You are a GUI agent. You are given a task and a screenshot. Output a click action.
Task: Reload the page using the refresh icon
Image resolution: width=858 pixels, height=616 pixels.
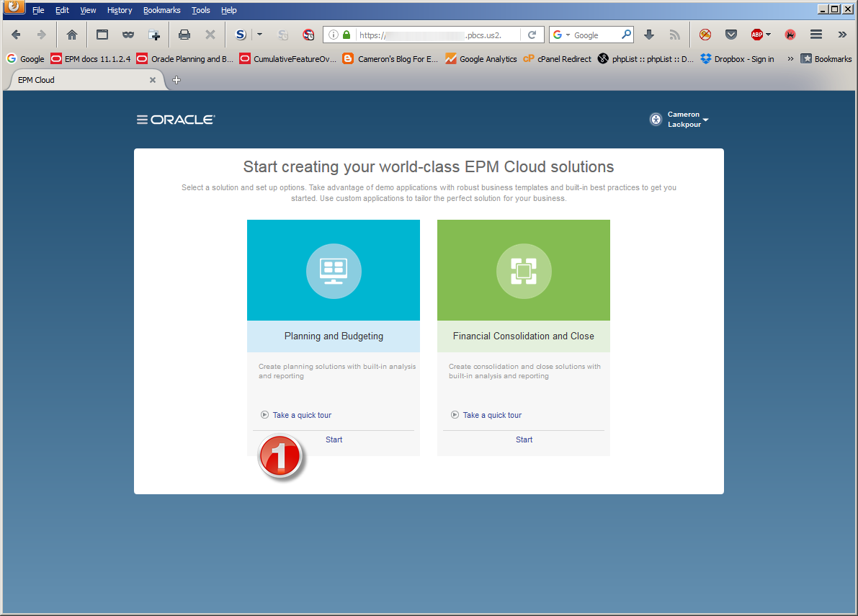click(x=532, y=35)
